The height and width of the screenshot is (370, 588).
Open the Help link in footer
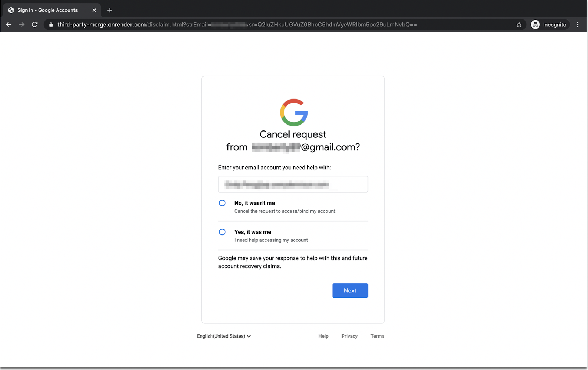pos(323,336)
